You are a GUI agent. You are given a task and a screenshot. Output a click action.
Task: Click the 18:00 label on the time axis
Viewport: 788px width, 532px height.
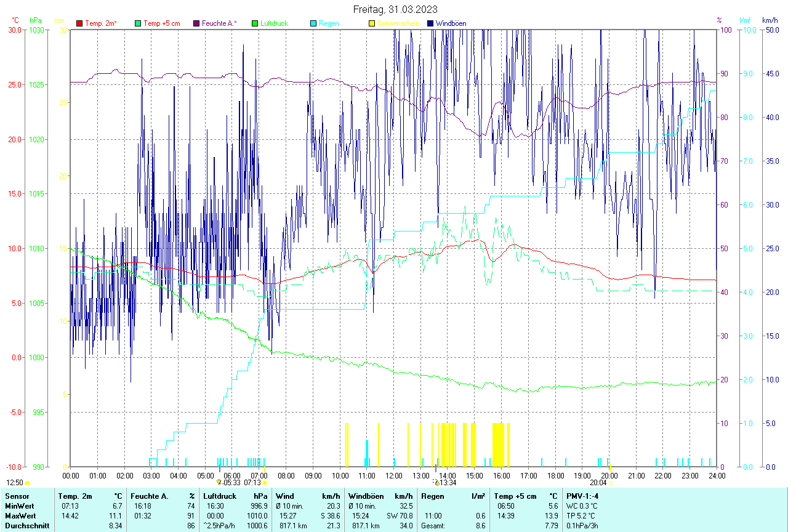pyautogui.click(x=555, y=476)
